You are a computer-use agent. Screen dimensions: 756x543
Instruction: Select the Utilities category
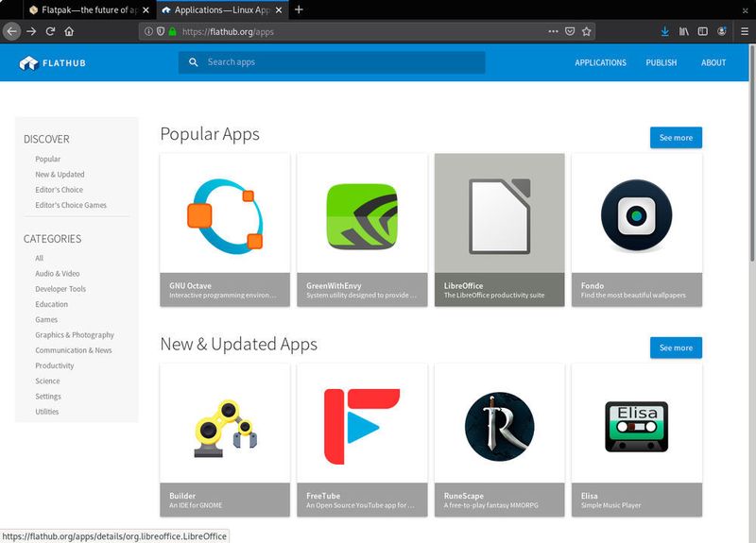coord(46,412)
